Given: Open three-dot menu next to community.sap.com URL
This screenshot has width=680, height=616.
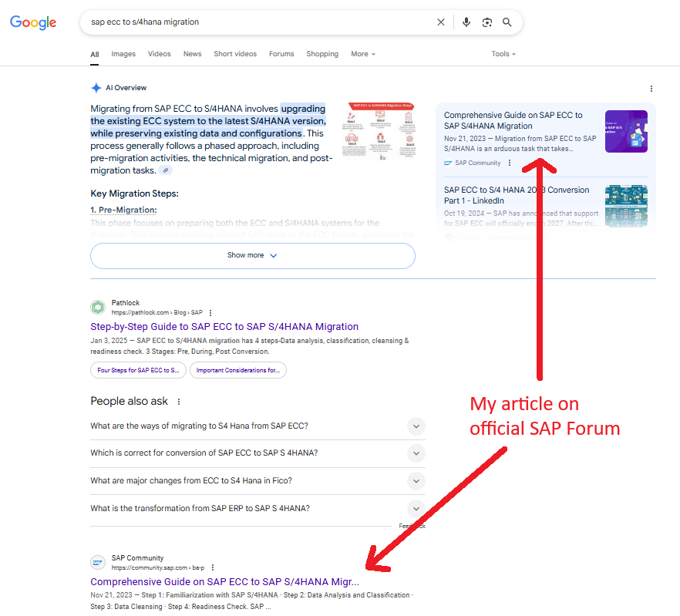Looking at the screenshot, I should tap(213, 568).
